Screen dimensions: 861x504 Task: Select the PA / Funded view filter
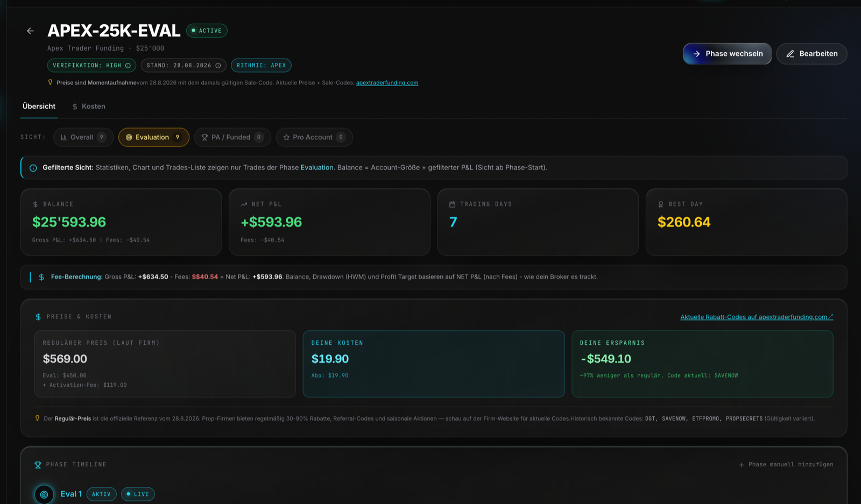[232, 137]
